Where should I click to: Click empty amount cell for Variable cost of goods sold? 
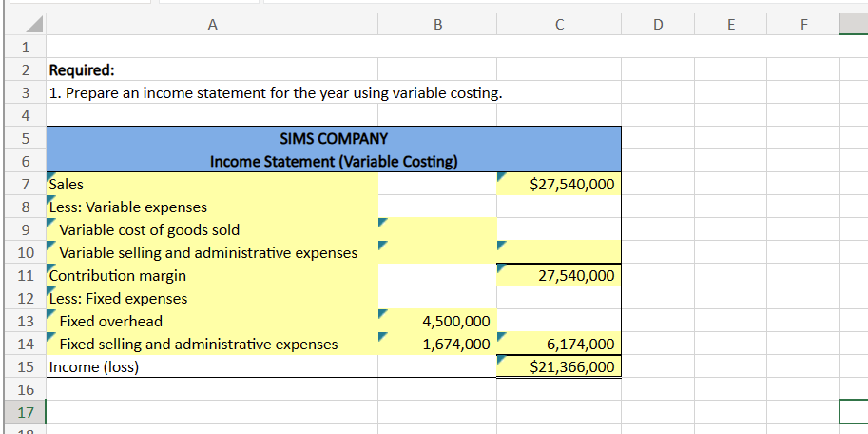[437, 229]
